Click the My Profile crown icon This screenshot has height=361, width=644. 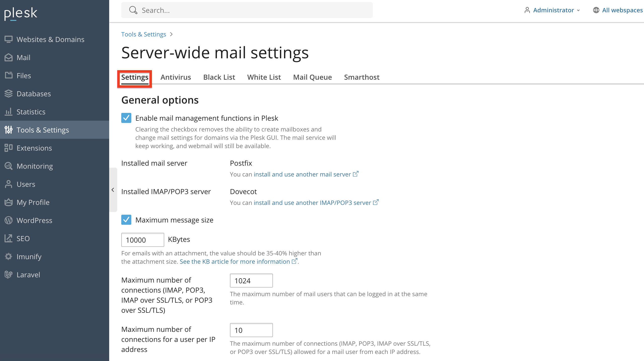9,202
